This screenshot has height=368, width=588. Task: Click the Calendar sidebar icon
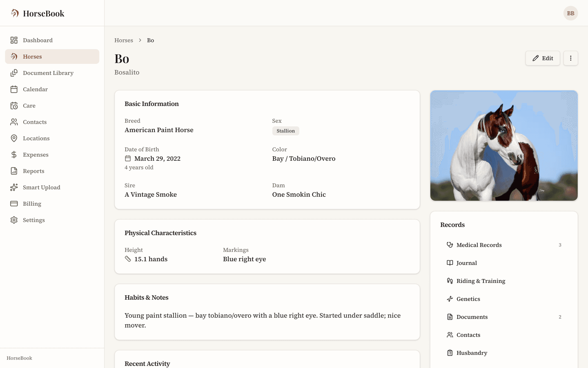(14, 89)
